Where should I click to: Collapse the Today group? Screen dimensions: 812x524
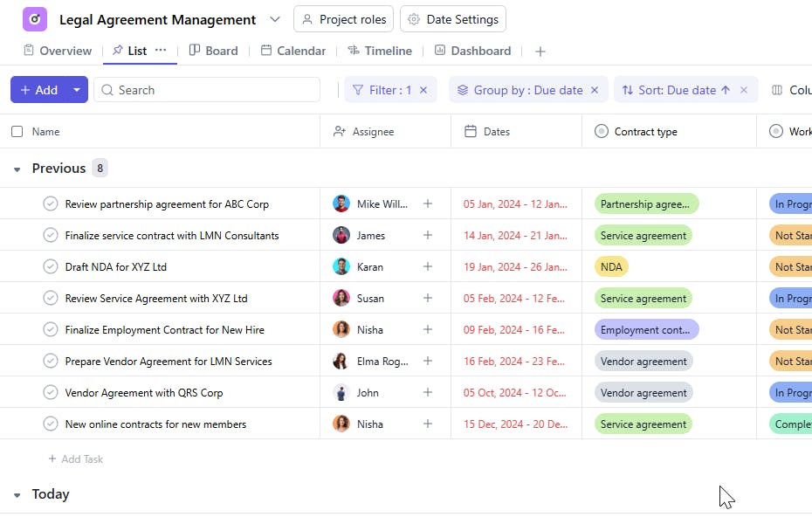[x=17, y=495]
